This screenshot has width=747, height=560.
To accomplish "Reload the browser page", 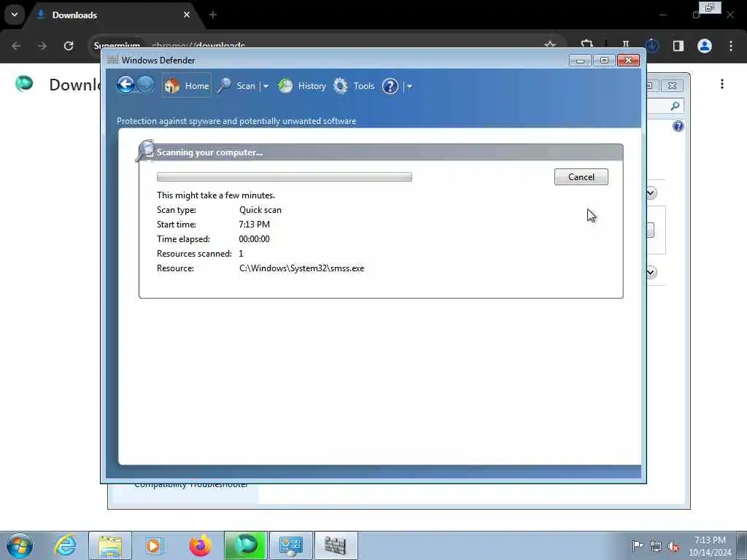I will (x=69, y=46).
